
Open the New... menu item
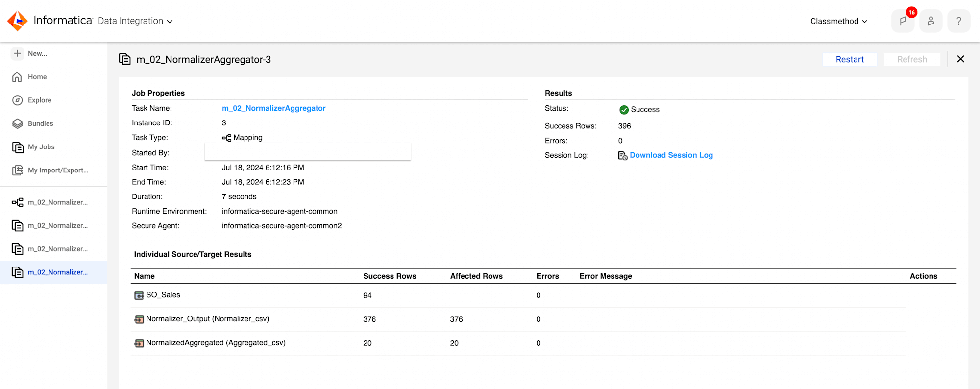[x=37, y=53]
